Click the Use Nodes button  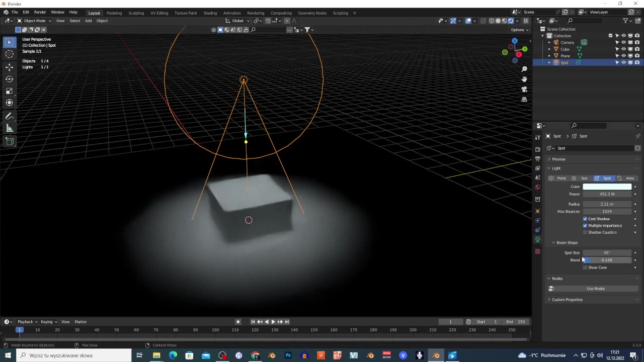[x=596, y=289]
